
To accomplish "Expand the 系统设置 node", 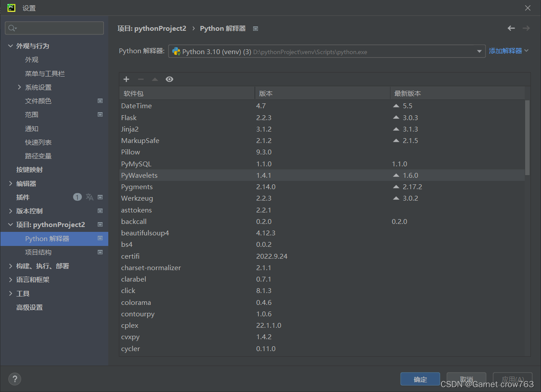I will pos(19,87).
